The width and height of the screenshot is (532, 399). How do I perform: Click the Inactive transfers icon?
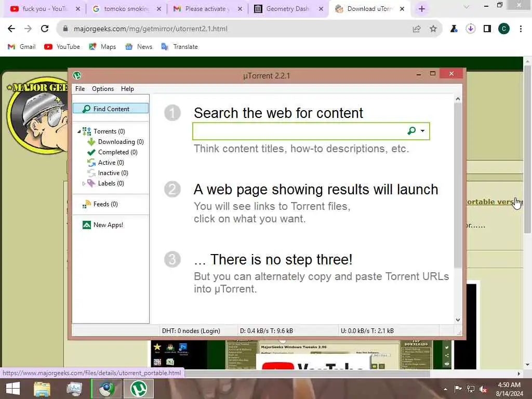point(91,173)
